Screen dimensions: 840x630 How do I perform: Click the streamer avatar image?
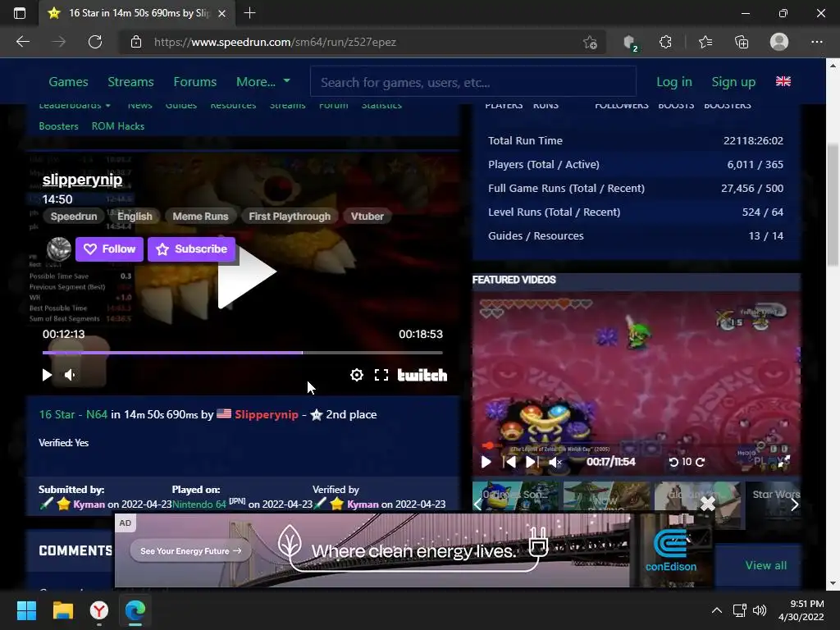[59, 249]
